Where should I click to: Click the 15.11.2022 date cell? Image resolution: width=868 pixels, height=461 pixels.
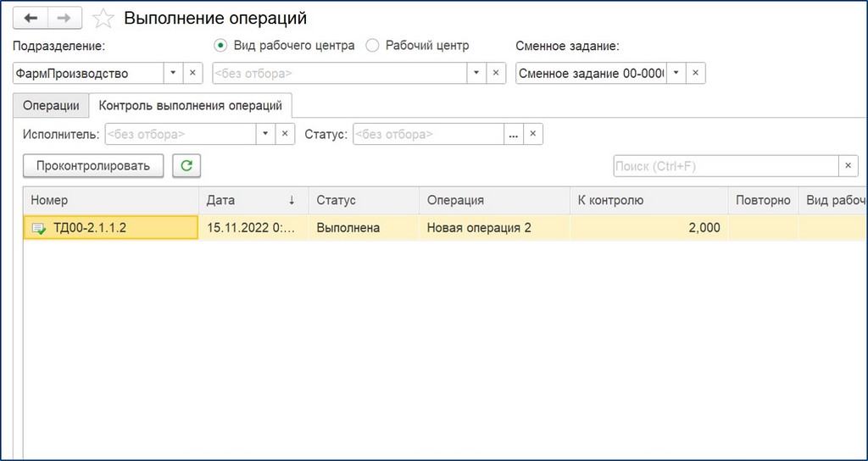click(253, 227)
